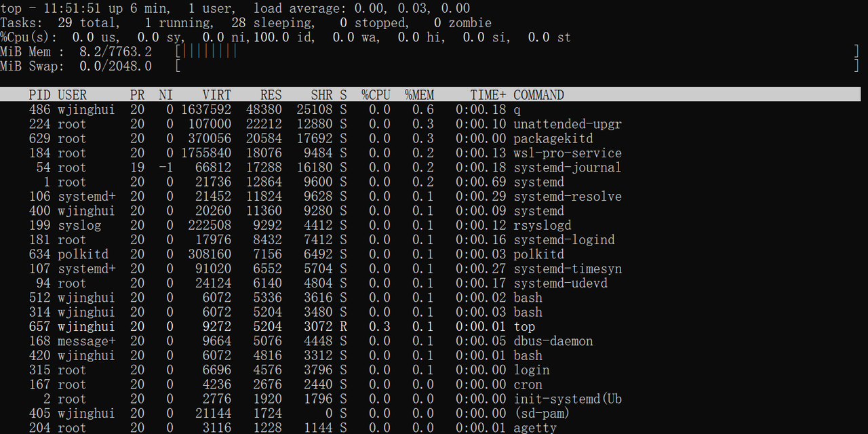The height and width of the screenshot is (434, 868).
Task: Select the unattended-upgr process name
Action: point(568,124)
